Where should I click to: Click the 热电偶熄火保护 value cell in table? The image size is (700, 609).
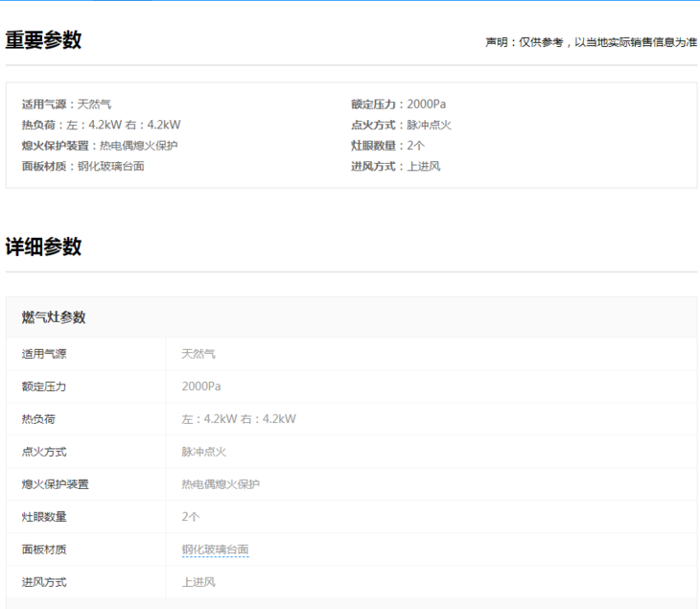[221, 484]
